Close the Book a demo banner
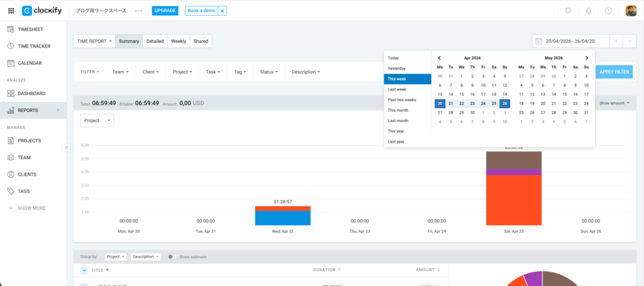Image resolution: width=644 pixels, height=286 pixels. pos(222,11)
